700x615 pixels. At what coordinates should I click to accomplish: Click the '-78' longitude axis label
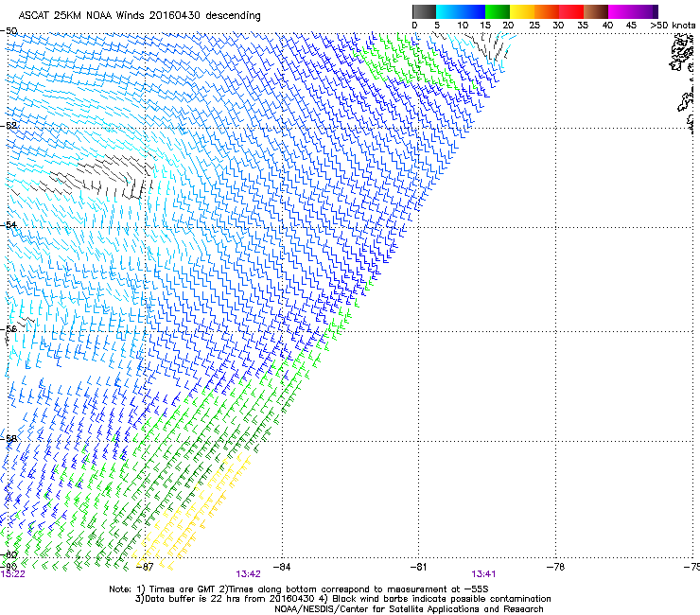coord(555,567)
